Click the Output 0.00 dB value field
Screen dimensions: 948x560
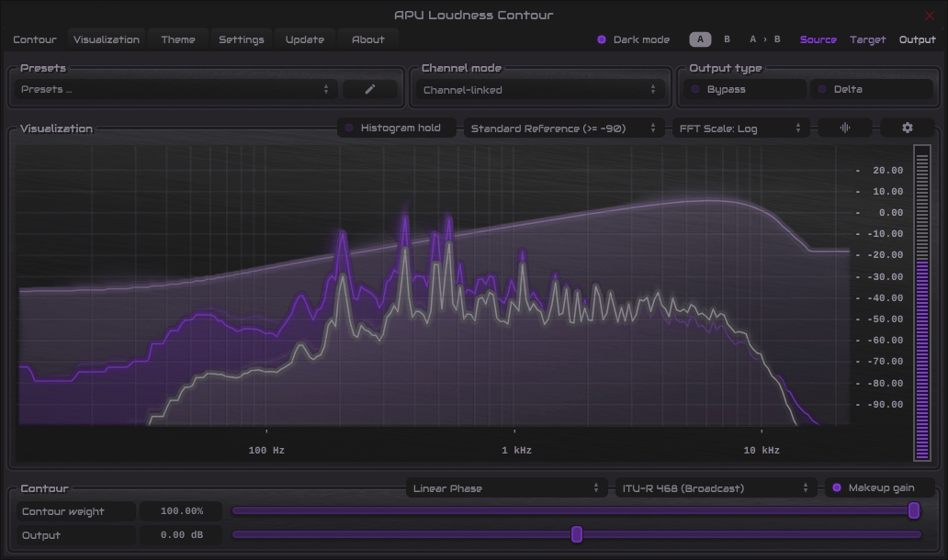pos(181,534)
